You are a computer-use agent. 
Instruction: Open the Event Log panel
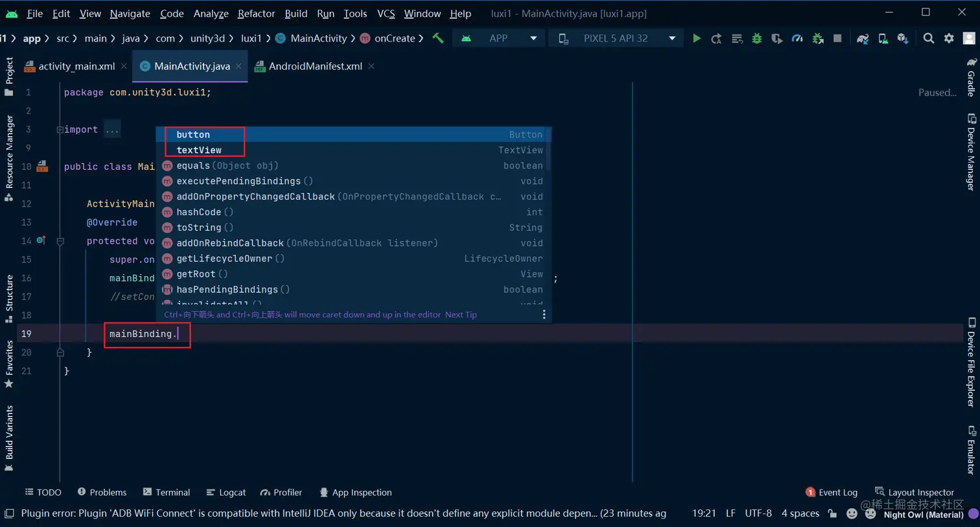coord(832,492)
